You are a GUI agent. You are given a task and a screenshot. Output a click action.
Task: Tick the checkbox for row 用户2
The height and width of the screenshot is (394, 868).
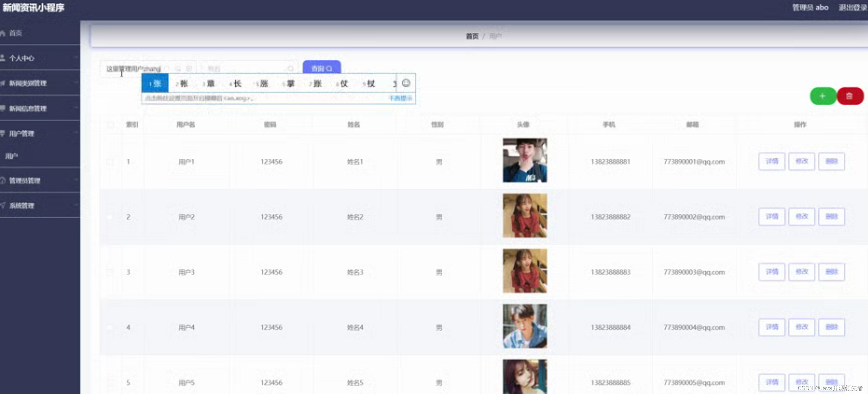(110, 217)
